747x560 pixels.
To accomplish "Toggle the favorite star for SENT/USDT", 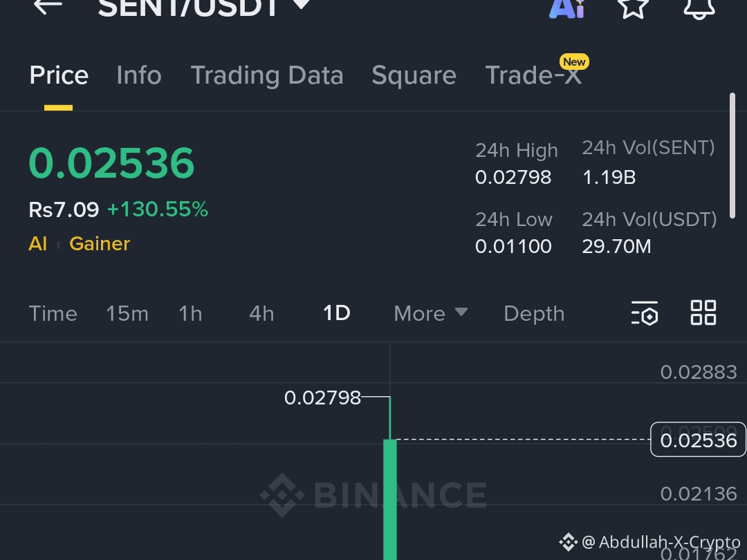I will coord(633,9).
